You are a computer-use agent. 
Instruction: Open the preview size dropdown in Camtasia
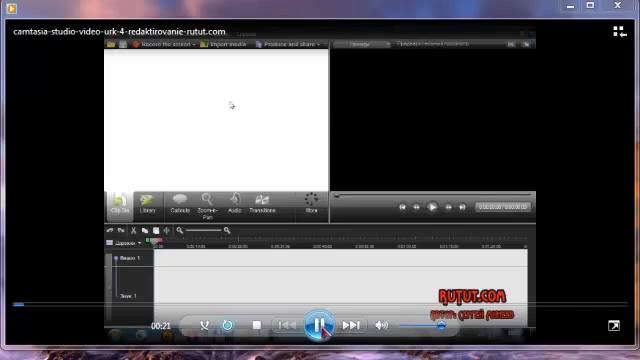pos(362,44)
